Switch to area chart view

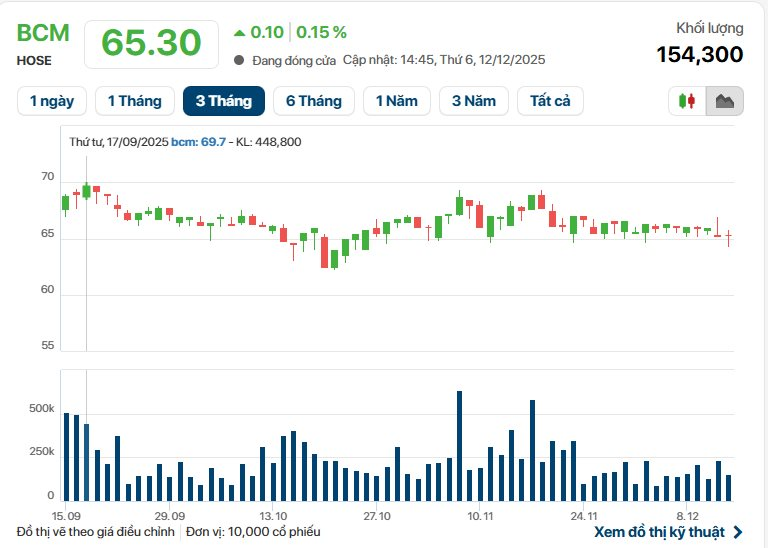point(724,101)
